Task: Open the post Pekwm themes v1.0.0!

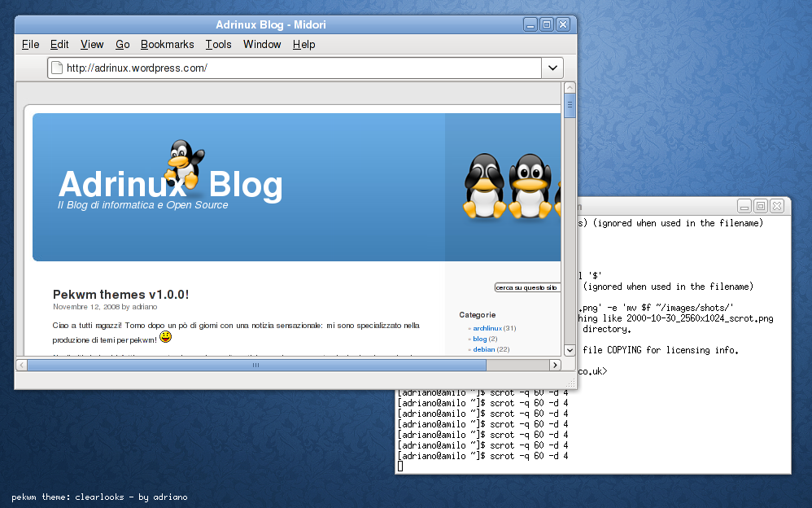Action: [x=120, y=295]
